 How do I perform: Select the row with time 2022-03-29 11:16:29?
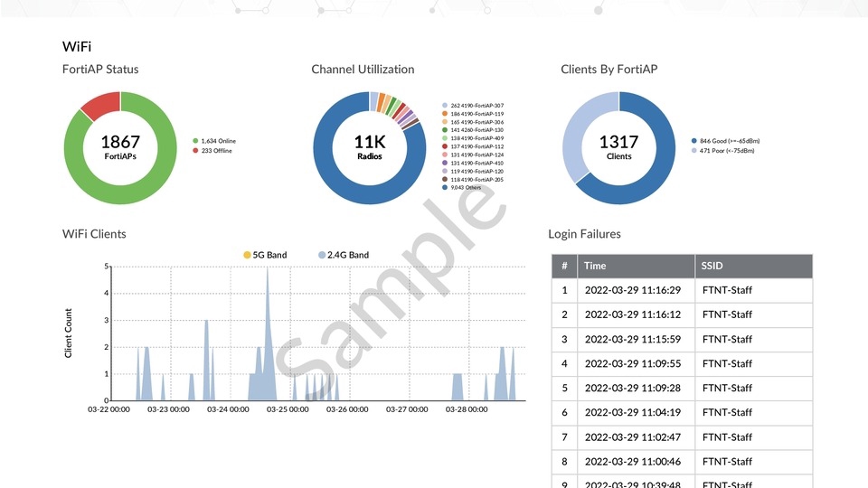tap(633, 291)
